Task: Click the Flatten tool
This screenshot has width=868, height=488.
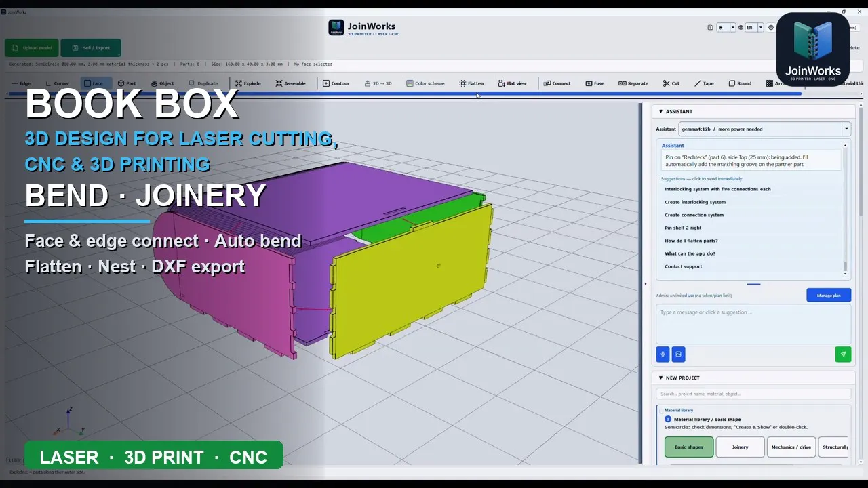Action: click(471, 83)
